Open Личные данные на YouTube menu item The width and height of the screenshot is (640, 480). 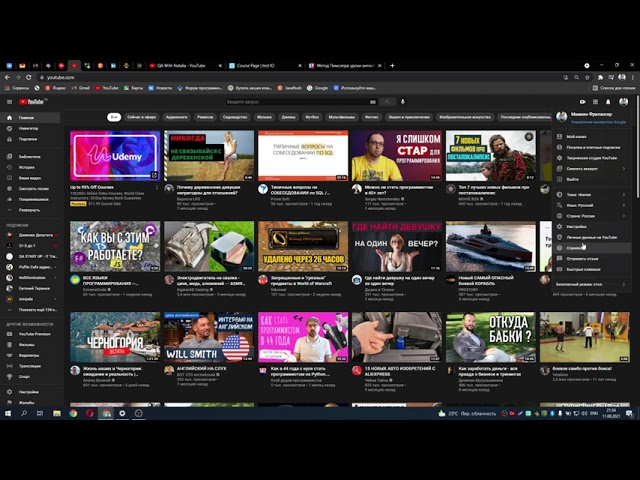(591, 237)
